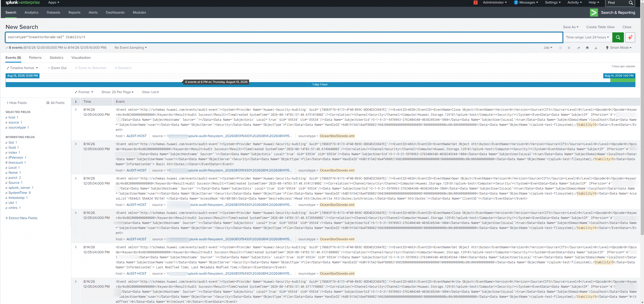Viewport: 644px width, 304px height.
Task: Click into the search query input field
Action: [x=284, y=37]
